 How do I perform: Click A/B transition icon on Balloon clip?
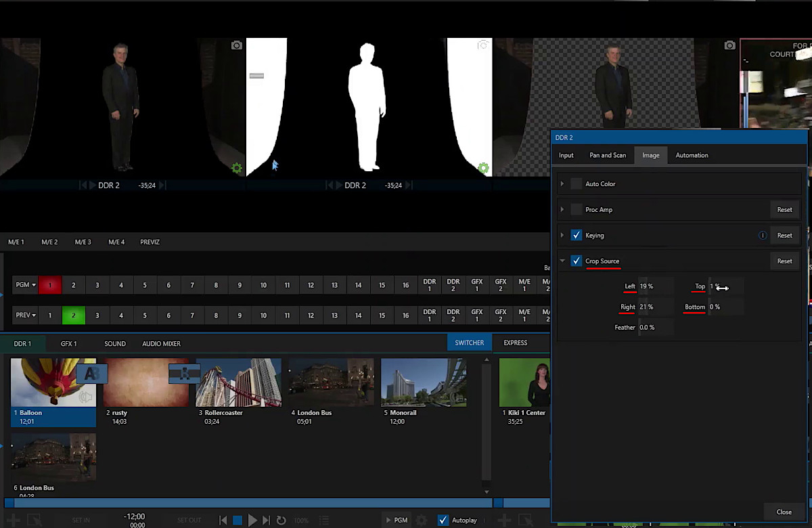click(x=92, y=374)
